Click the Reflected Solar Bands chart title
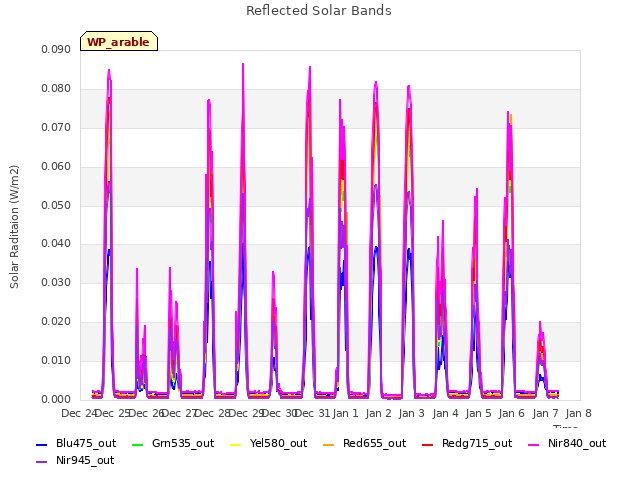 pyautogui.click(x=319, y=11)
